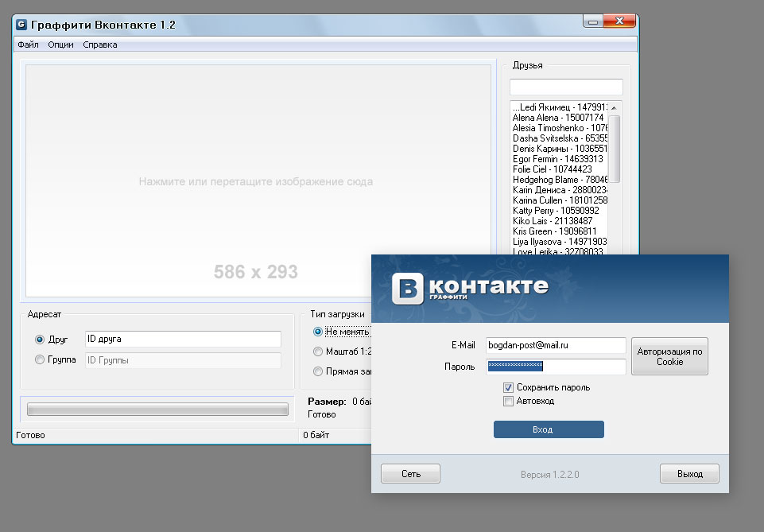Select Alena Alena in friends list
764x532 pixels.
point(558,118)
